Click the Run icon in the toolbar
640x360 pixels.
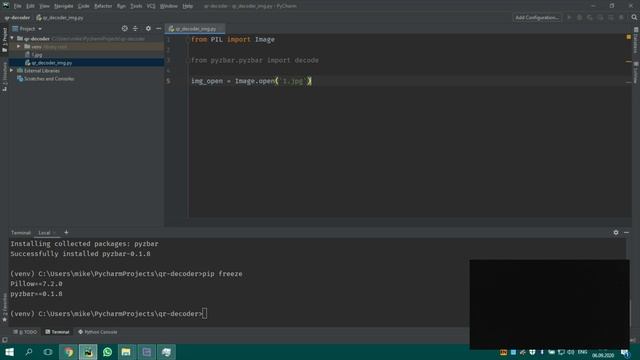[x=569, y=18]
